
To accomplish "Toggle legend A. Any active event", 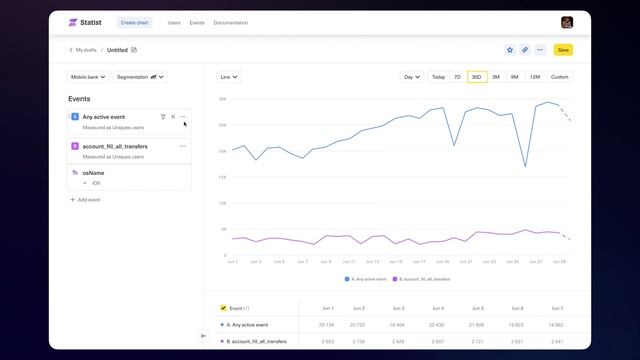I will click(x=366, y=279).
